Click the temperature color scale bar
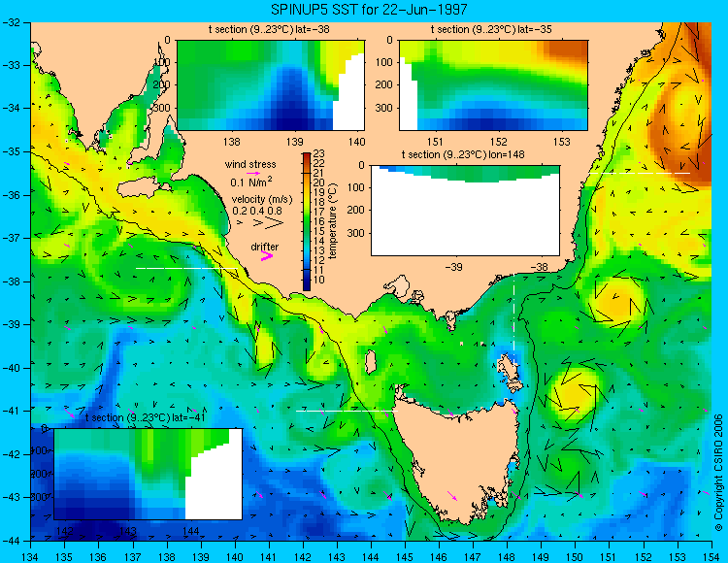 point(307,221)
